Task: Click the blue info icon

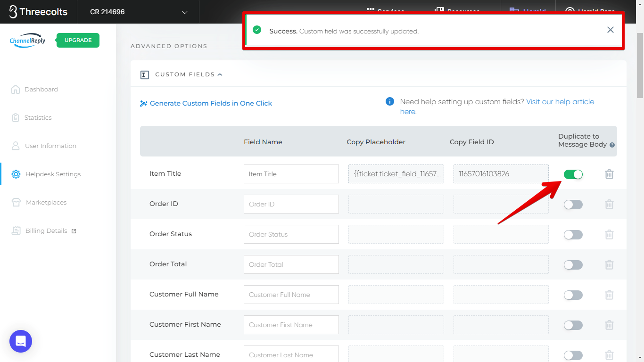Action: pos(390,101)
